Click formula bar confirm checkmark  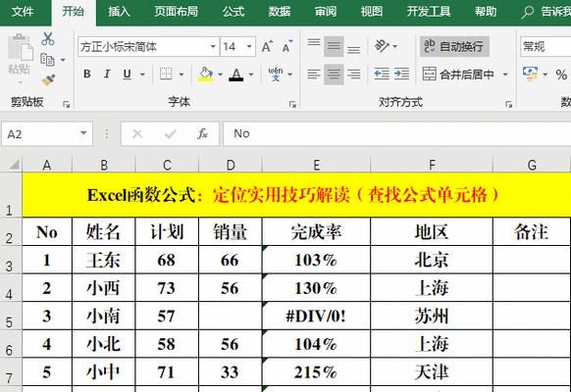170,134
